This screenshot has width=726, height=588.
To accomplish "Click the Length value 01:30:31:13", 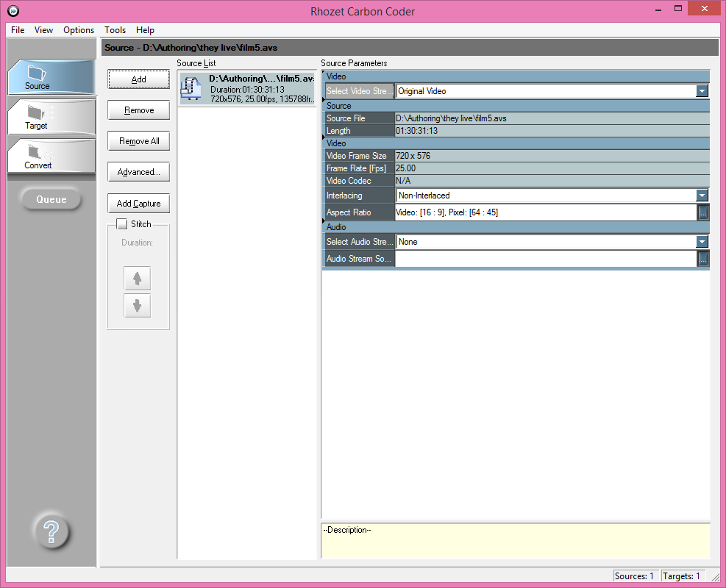I will (x=552, y=131).
